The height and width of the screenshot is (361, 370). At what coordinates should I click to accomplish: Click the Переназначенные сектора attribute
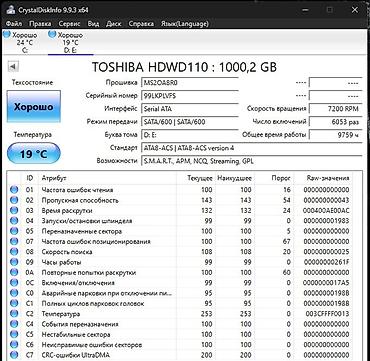[82, 231]
